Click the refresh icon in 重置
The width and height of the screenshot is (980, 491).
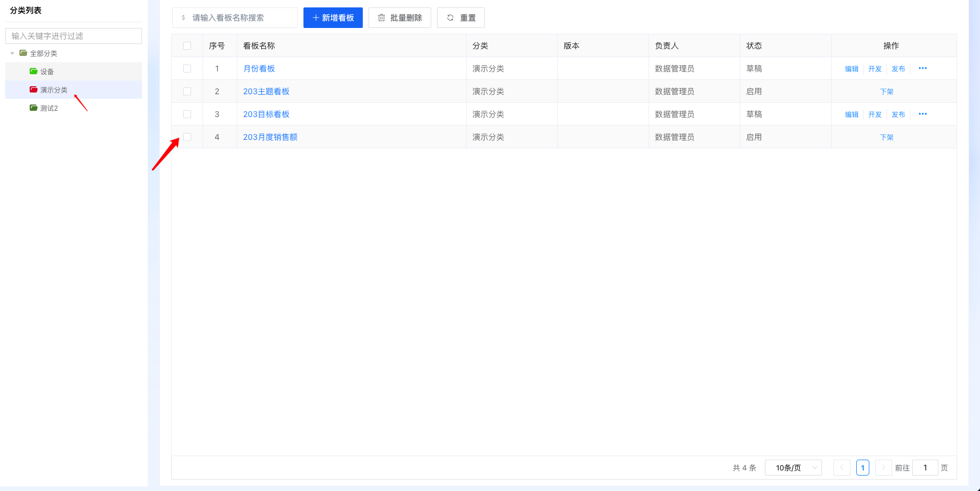(450, 18)
